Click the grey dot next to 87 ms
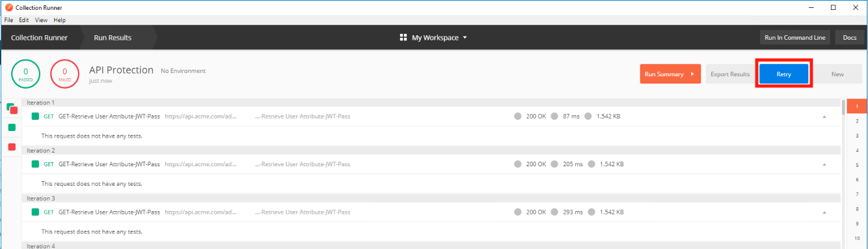 [554, 117]
